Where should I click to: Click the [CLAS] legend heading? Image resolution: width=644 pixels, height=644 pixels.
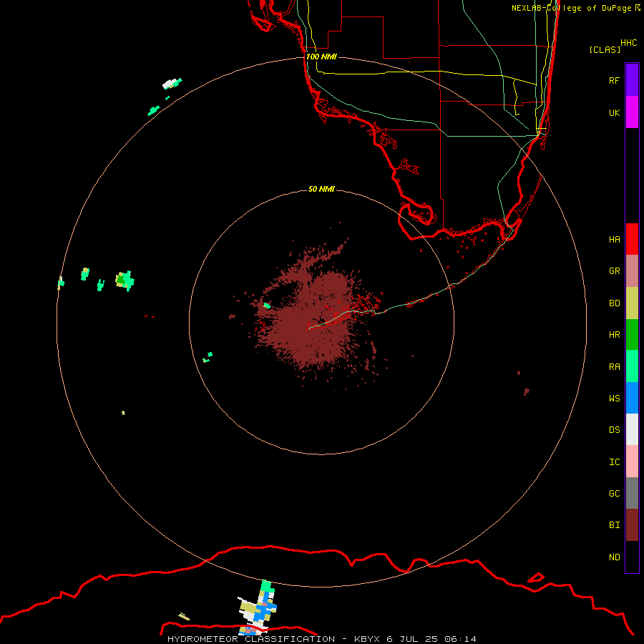[x=605, y=49]
